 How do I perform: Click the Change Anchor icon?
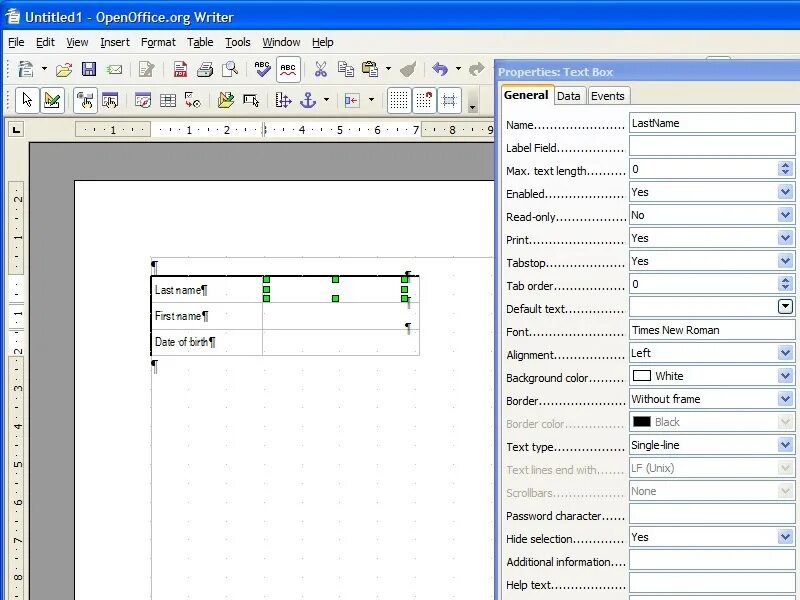pyautogui.click(x=308, y=100)
